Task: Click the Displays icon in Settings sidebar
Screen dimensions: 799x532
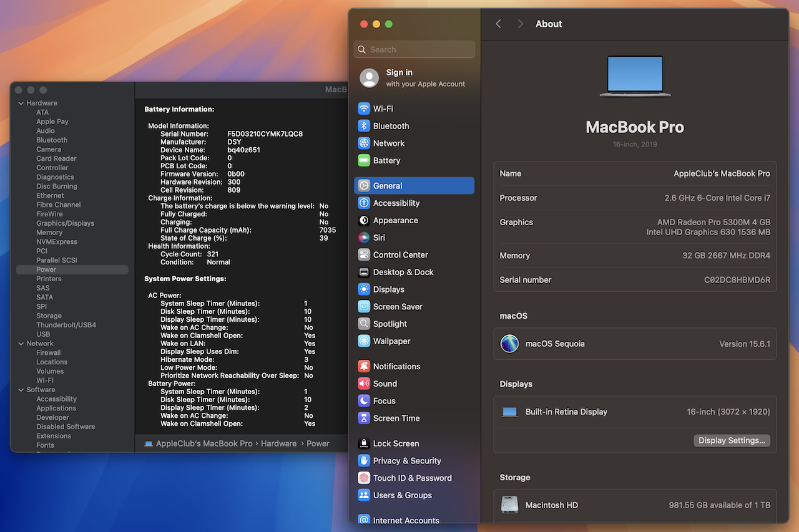Action: coord(364,289)
